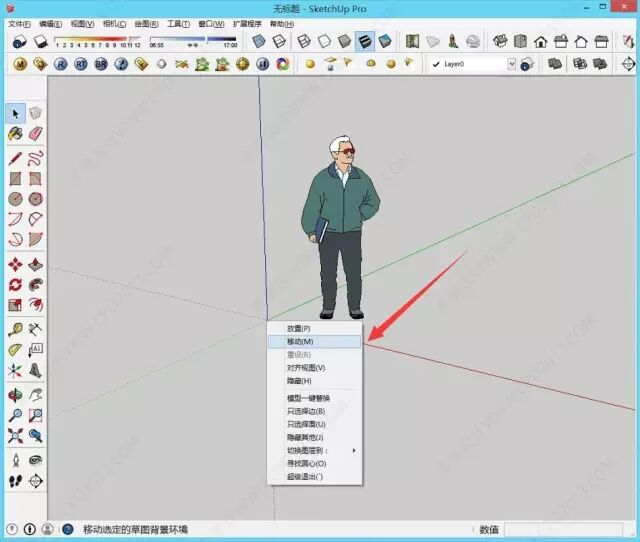Image resolution: width=640 pixels, height=542 pixels.
Task: Choose 只选择边(B) in the context menu
Action: click(x=315, y=411)
